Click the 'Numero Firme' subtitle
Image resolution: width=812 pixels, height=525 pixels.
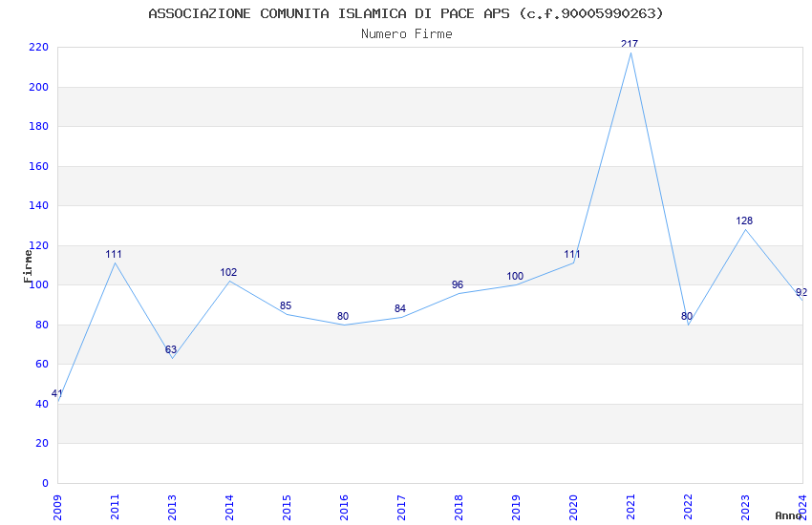(x=407, y=34)
